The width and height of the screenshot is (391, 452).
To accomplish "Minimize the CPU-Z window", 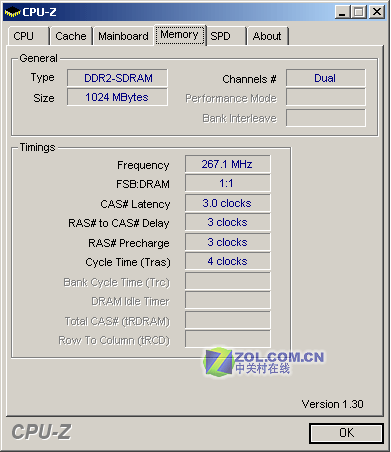I will click(342, 12).
